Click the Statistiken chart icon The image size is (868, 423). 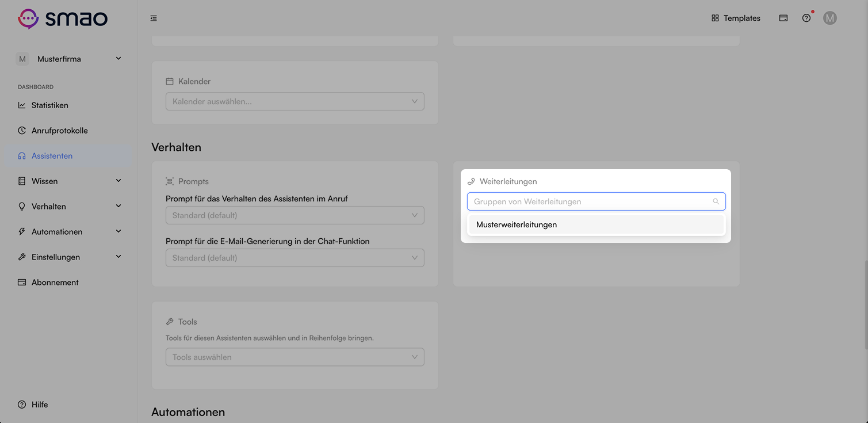22,105
